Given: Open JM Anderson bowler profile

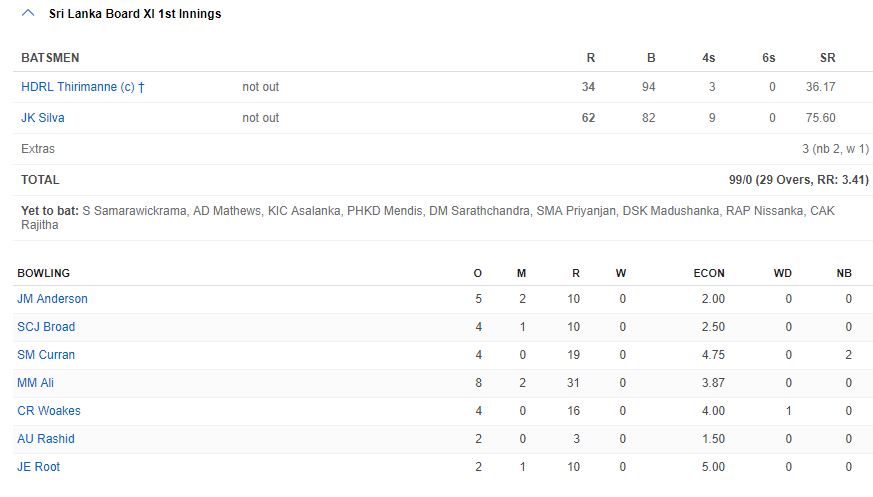Looking at the screenshot, I should pyautogui.click(x=52, y=299).
